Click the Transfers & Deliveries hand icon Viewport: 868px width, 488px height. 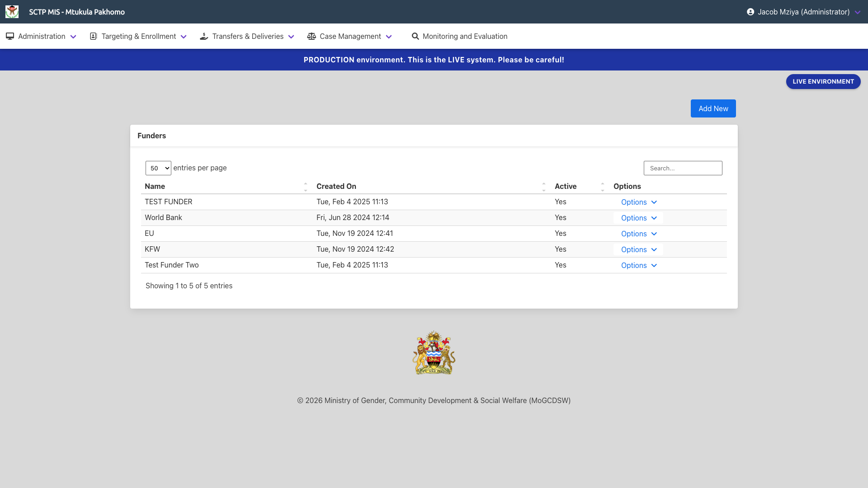coord(204,36)
